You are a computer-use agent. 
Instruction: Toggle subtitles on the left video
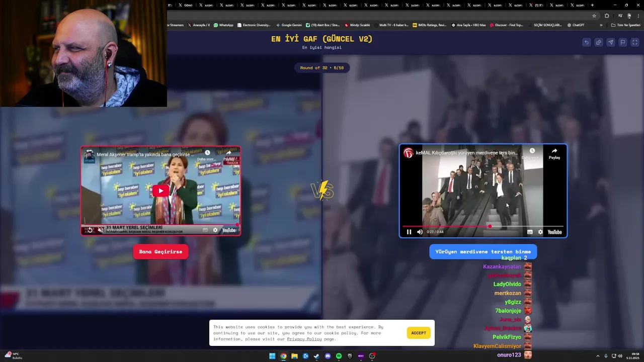205,230
